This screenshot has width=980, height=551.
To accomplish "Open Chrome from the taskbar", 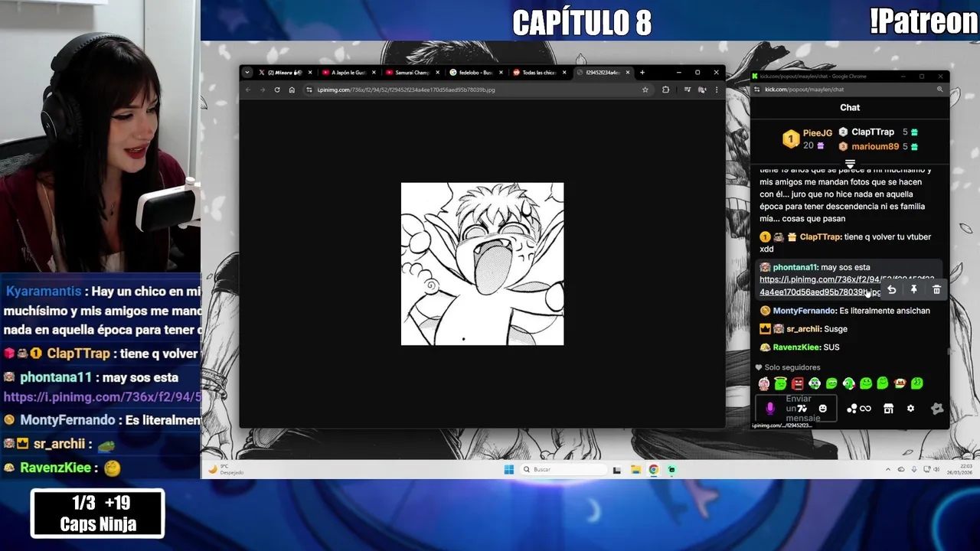I will point(654,470).
